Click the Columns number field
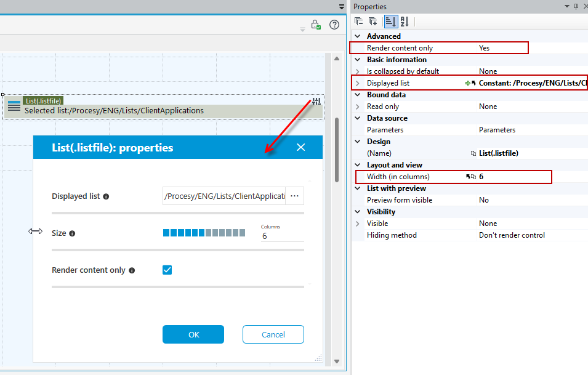Screen dimensions: 588x375 coord(283,236)
